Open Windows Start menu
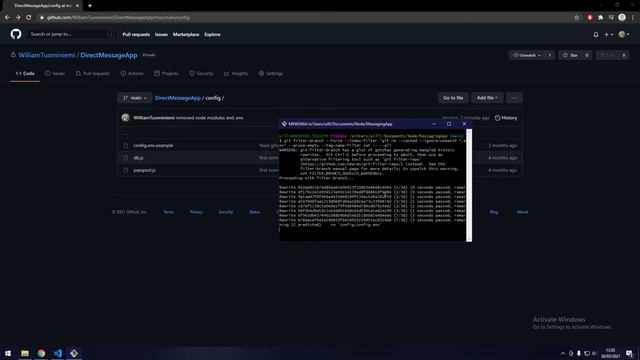The image size is (640, 360). pos(8,353)
